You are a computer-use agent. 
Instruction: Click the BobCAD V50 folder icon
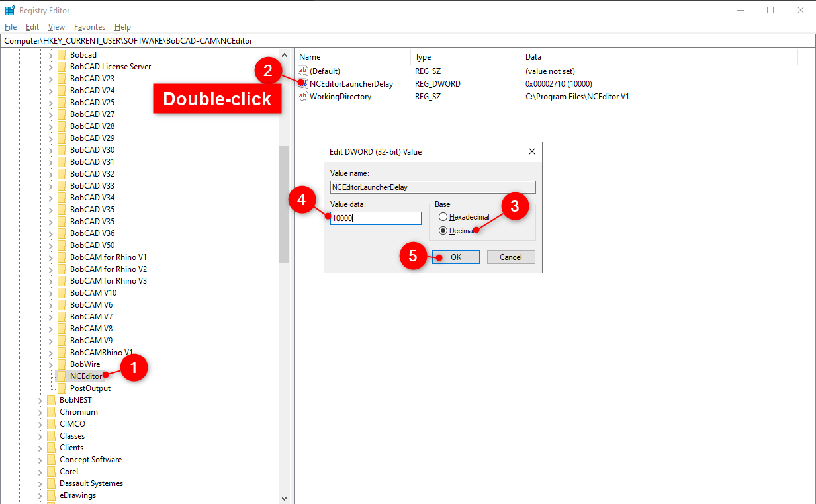pyautogui.click(x=62, y=245)
